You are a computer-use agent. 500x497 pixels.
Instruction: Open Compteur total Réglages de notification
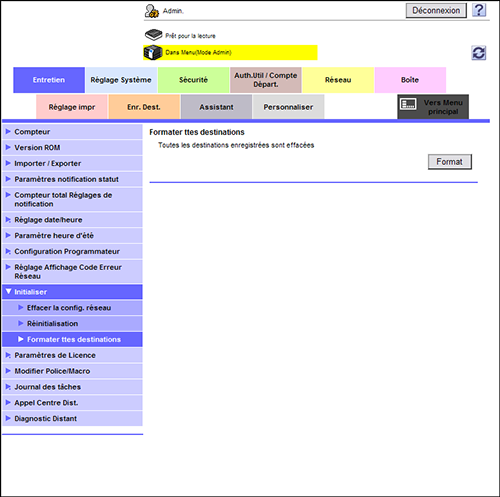[72, 199]
